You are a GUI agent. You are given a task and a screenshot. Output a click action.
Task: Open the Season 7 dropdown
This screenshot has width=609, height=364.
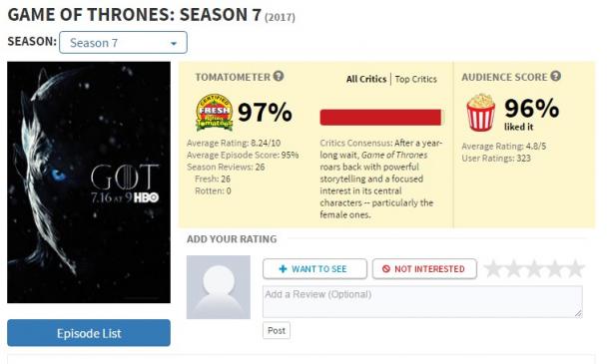pyautogui.click(x=123, y=42)
